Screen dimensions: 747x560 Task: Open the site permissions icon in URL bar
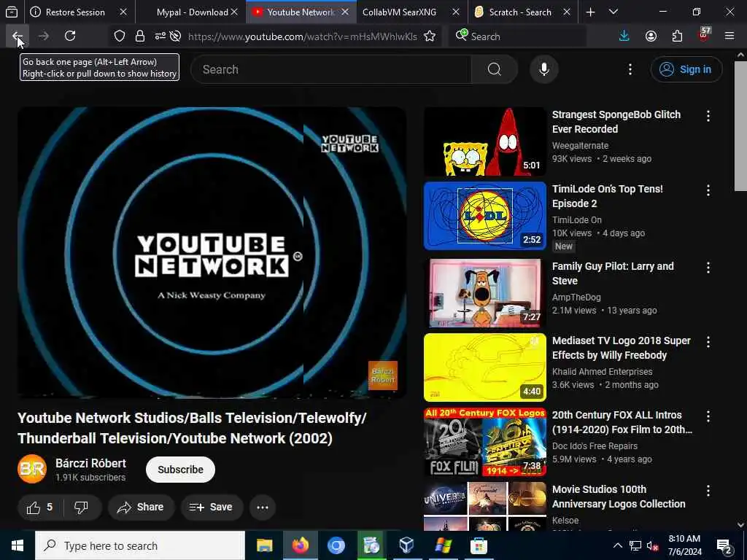point(160,36)
